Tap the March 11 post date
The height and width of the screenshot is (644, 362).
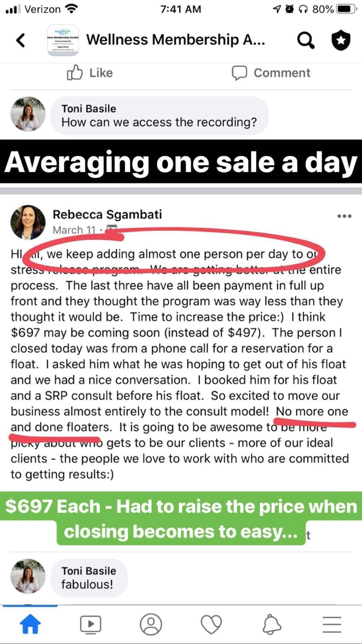click(x=74, y=230)
